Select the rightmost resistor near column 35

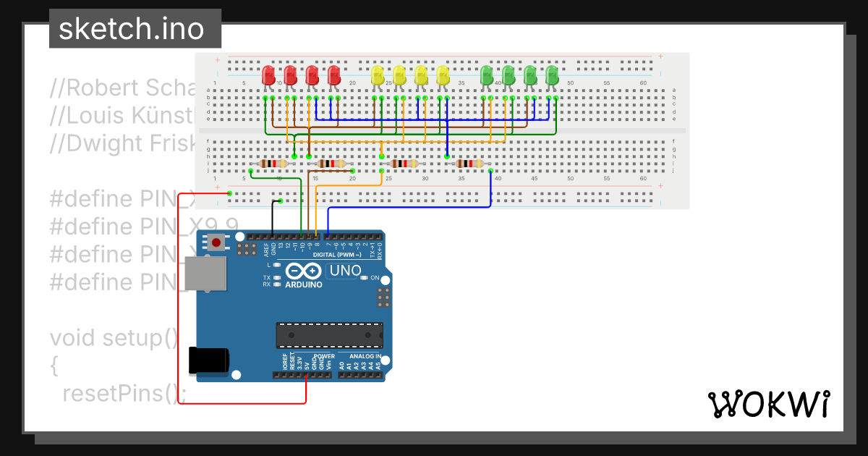(469, 164)
